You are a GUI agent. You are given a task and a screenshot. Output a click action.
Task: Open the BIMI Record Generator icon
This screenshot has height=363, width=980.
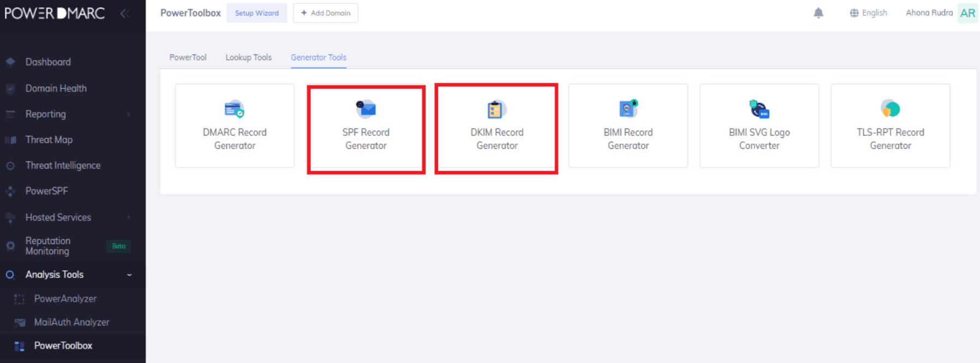(x=628, y=109)
